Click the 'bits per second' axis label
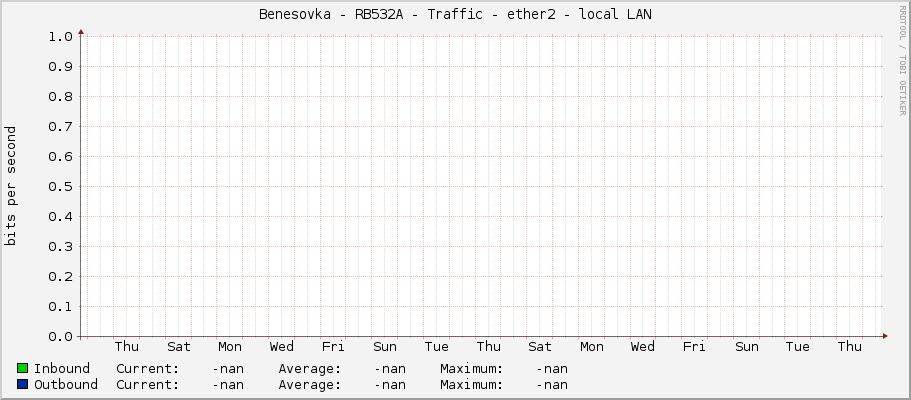911x400 pixels. (10, 186)
